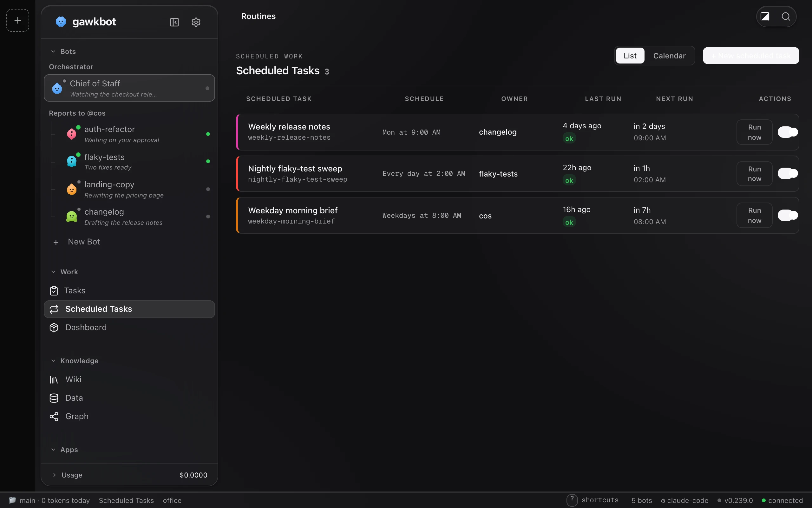812x508 pixels.
Task: Open search with the magnifier icon
Action: (x=786, y=17)
